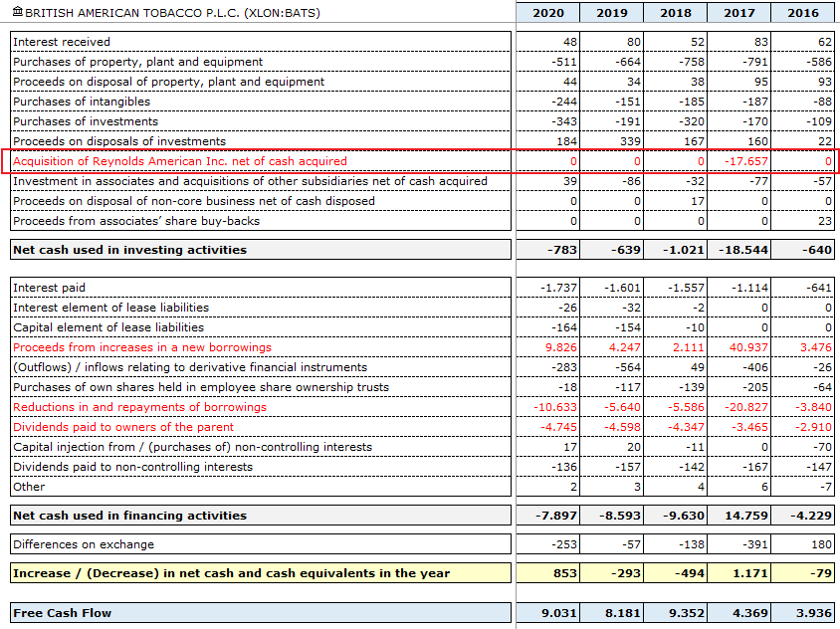Select the 2019 column header
This screenshot has height=629, width=840.
(612, 13)
